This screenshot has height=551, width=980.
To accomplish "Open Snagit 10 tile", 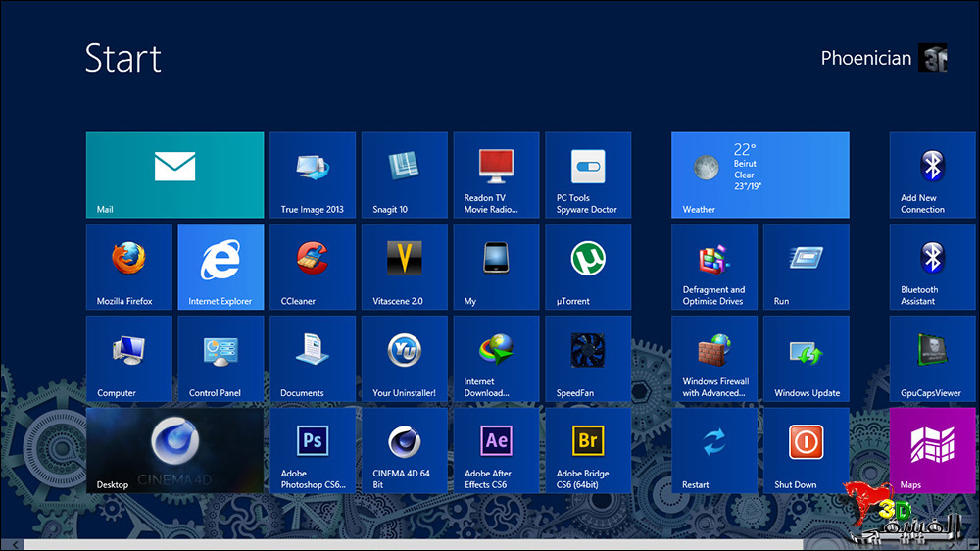I will click(x=405, y=175).
